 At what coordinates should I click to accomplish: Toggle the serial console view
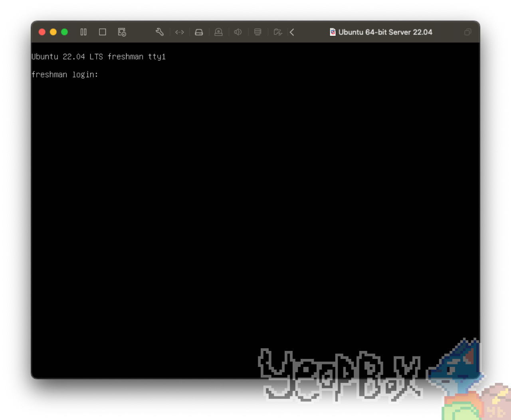click(179, 32)
